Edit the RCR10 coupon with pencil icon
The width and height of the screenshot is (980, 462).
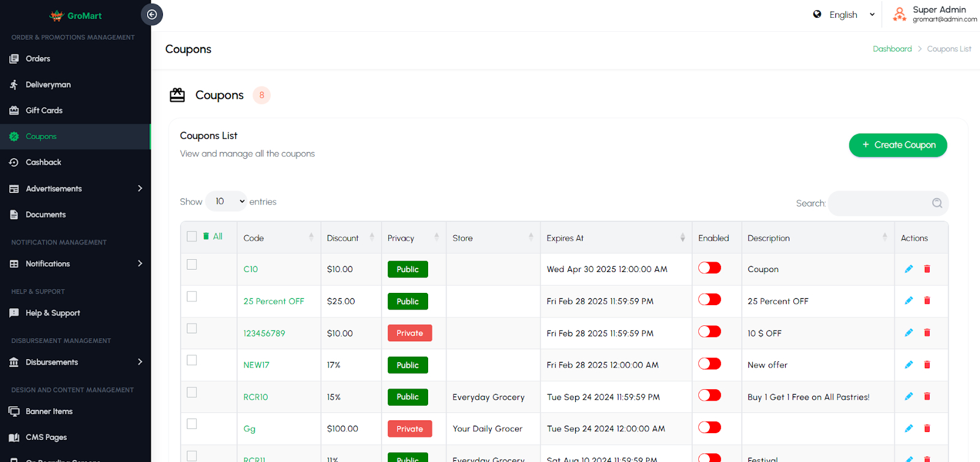tap(909, 396)
